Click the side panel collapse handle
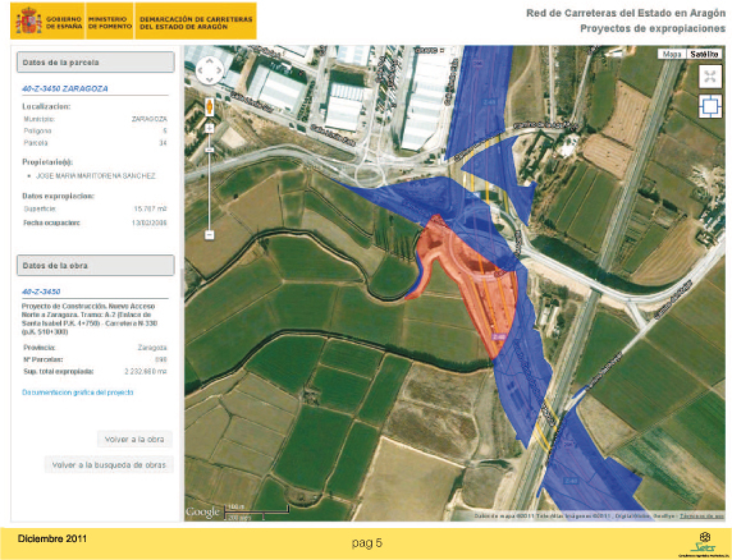The image size is (732, 560). click(182, 283)
